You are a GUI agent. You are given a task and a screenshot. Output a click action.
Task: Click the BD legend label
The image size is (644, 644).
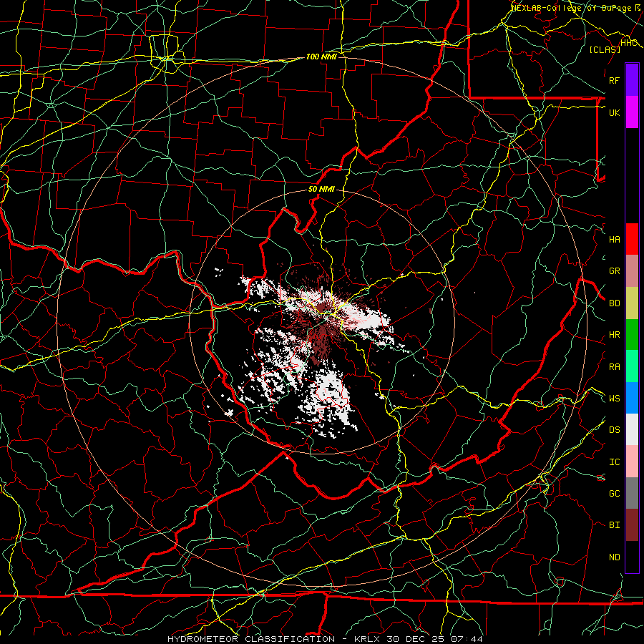point(615,303)
